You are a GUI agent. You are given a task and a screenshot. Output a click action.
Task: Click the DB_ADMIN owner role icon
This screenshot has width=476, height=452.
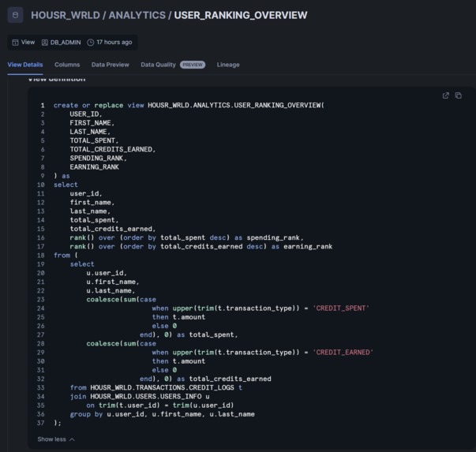pos(45,42)
